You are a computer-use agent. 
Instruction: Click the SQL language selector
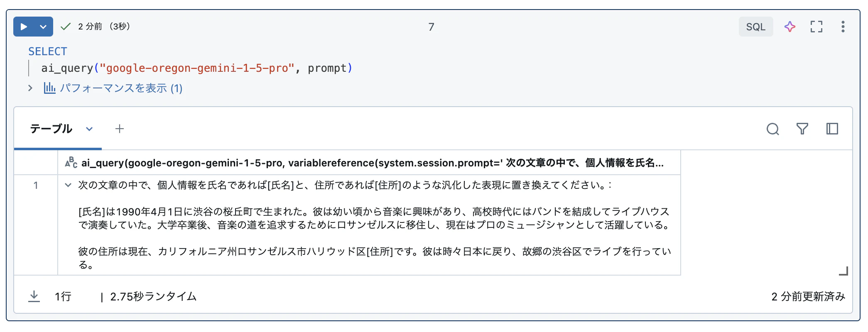coord(755,27)
